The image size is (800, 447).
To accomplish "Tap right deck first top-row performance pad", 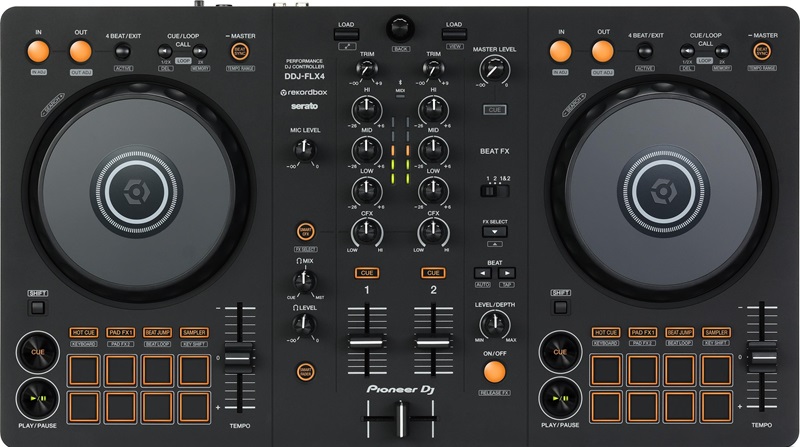I will coord(607,370).
